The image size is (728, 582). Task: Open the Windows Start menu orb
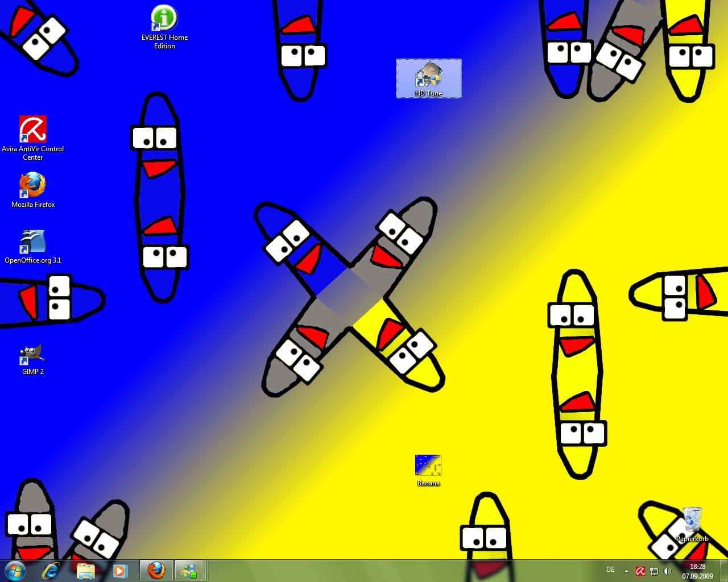(x=15, y=571)
